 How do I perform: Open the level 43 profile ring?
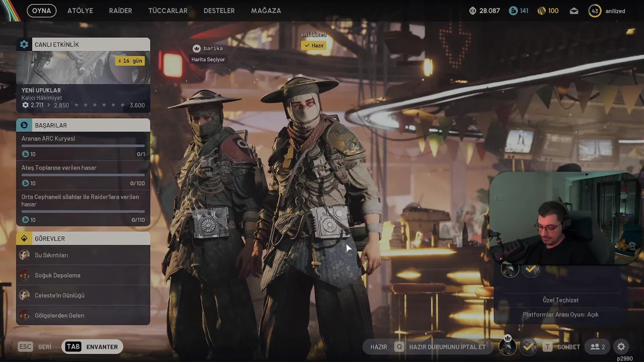coord(595,11)
